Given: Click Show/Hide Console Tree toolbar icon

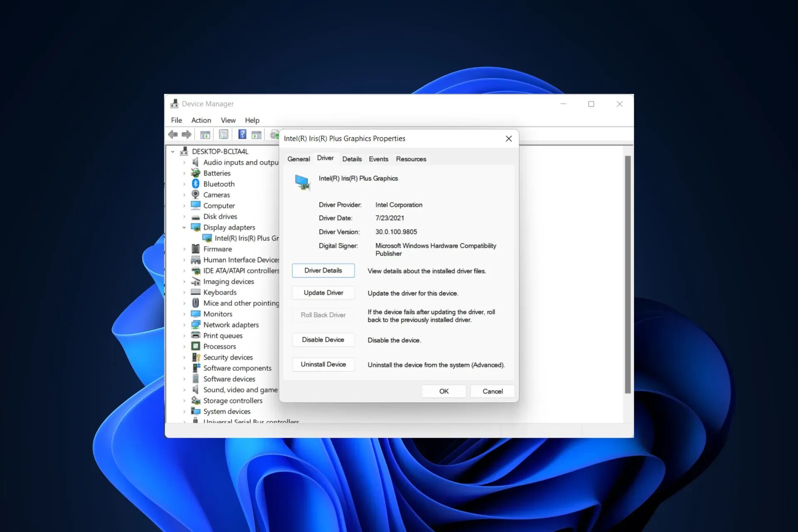Looking at the screenshot, I should pyautogui.click(x=205, y=135).
